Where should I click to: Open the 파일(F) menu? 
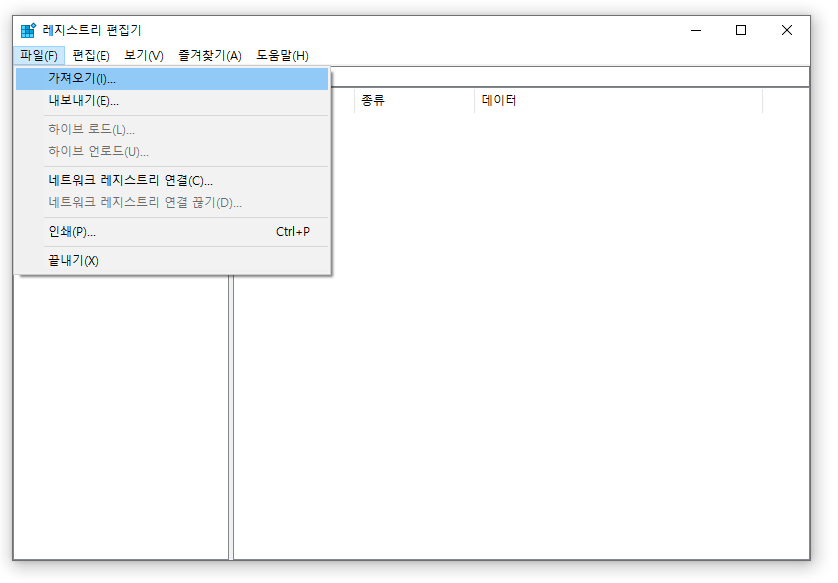coord(39,56)
